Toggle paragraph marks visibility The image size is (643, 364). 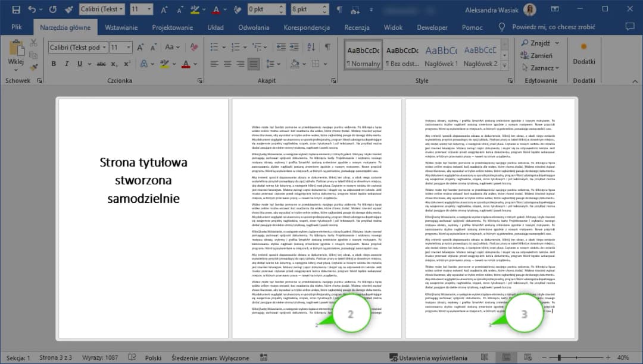[x=327, y=46]
